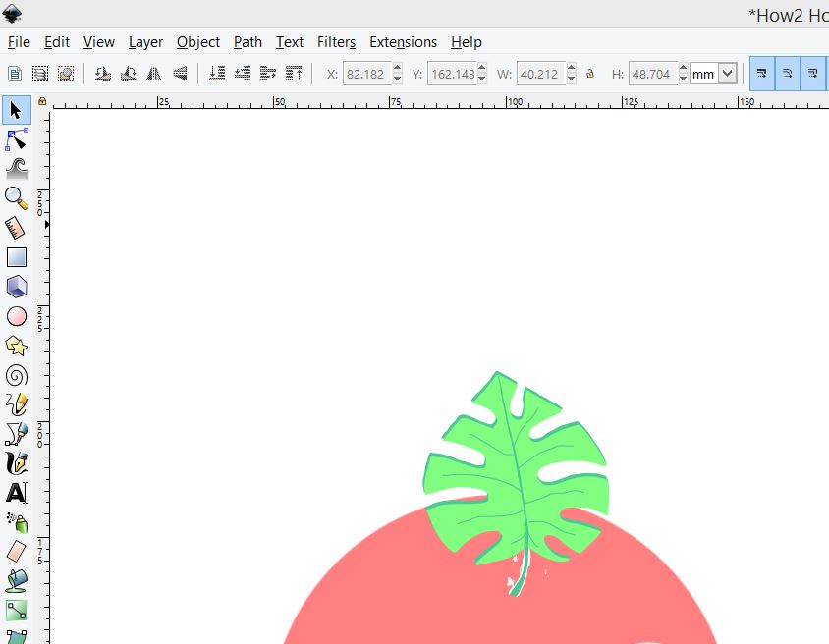
Task: Select the Circle/Ellipse tool
Action: pyautogui.click(x=16, y=316)
